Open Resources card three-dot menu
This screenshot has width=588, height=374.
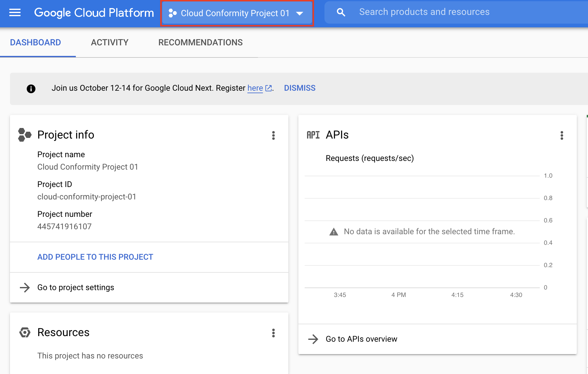point(273,333)
